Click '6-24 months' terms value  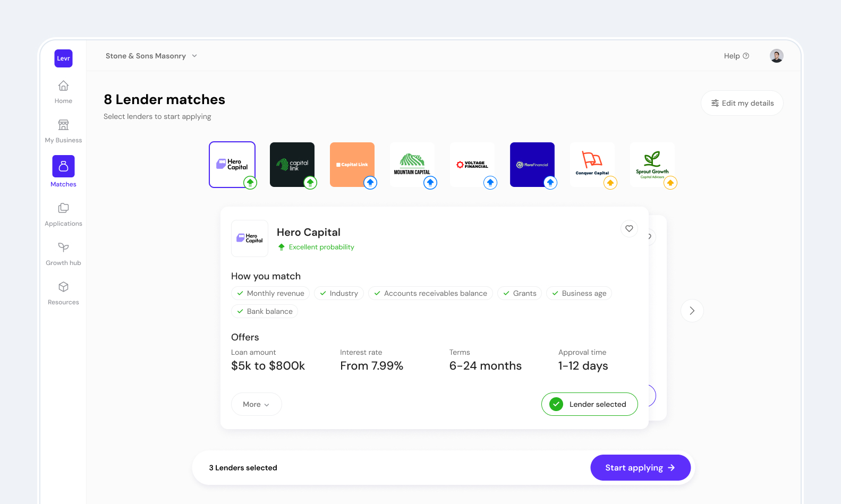pos(486,366)
